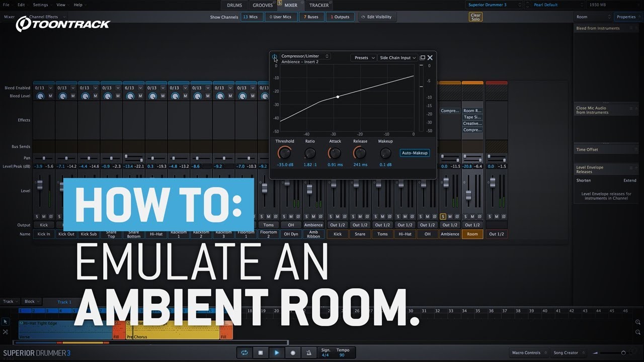
Task: Click the Kick In bleed level knob
Action: pyautogui.click(x=40, y=96)
